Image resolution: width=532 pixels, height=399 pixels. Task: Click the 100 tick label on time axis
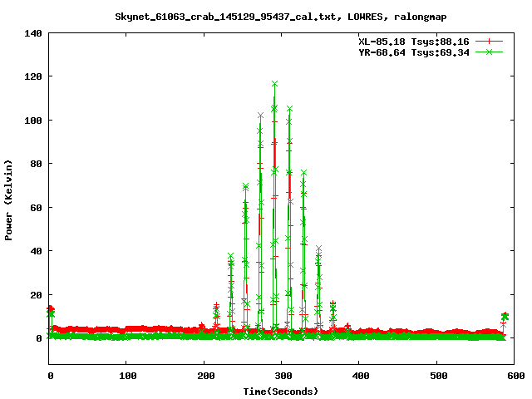pyautogui.click(x=127, y=376)
